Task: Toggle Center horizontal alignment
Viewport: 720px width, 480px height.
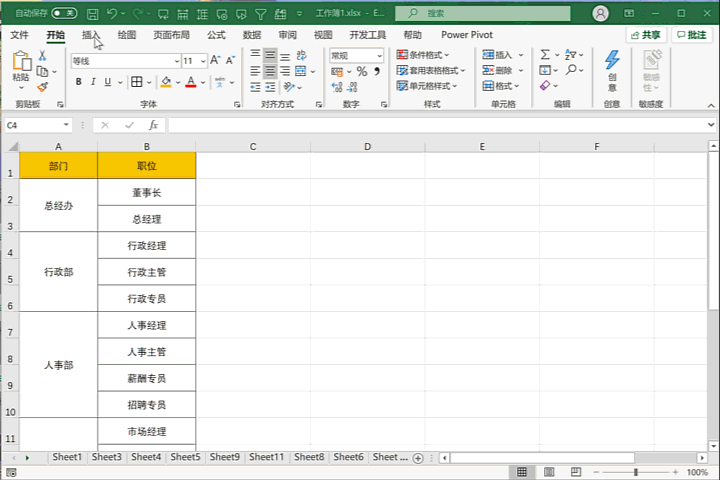Action: tap(270, 71)
